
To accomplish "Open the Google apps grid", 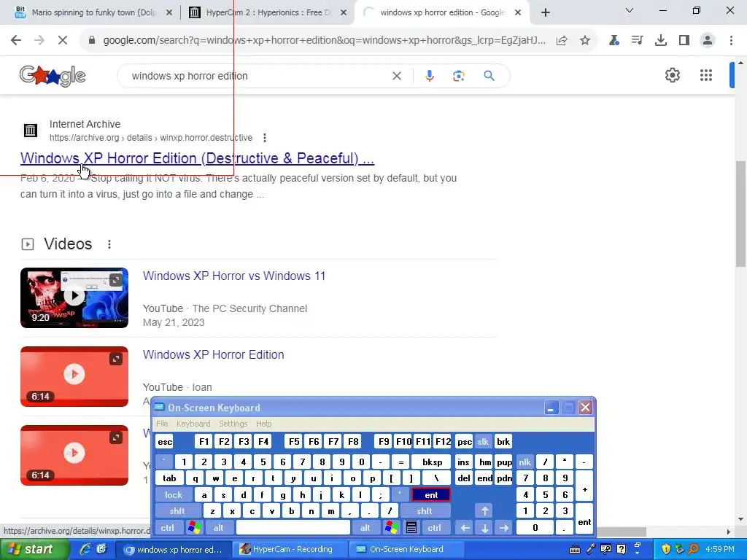I will (705, 75).
